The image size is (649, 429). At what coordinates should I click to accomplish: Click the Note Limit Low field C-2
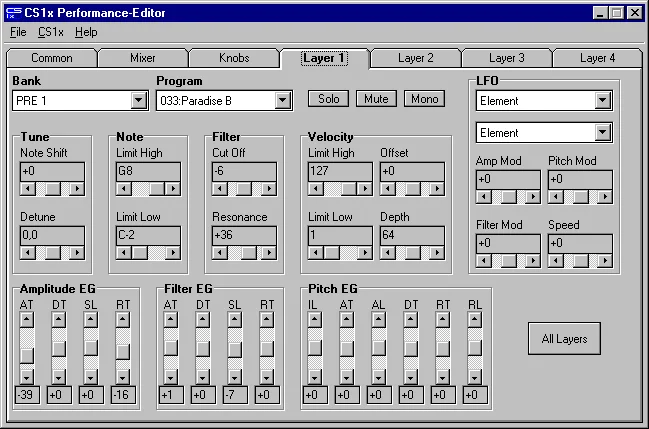coord(149,235)
